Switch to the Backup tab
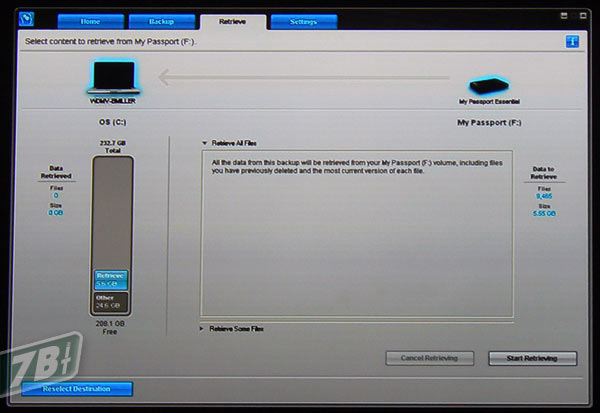 [x=160, y=21]
